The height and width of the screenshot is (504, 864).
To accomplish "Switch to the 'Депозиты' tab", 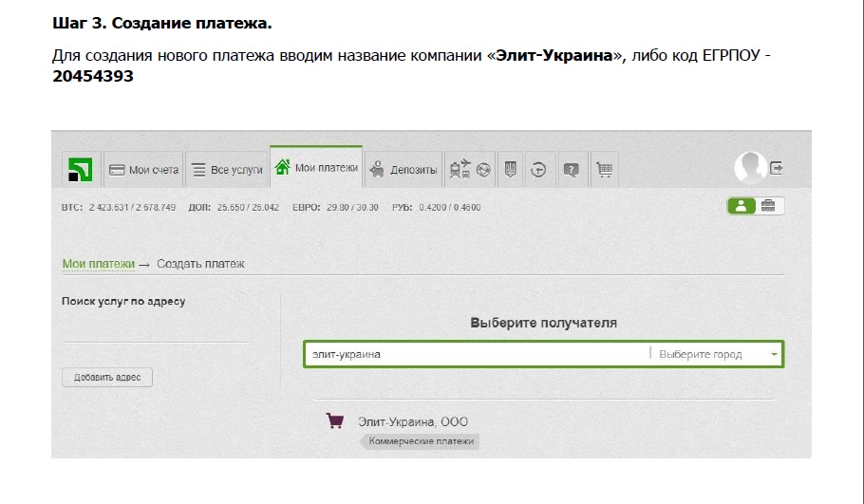I will coord(404,170).
